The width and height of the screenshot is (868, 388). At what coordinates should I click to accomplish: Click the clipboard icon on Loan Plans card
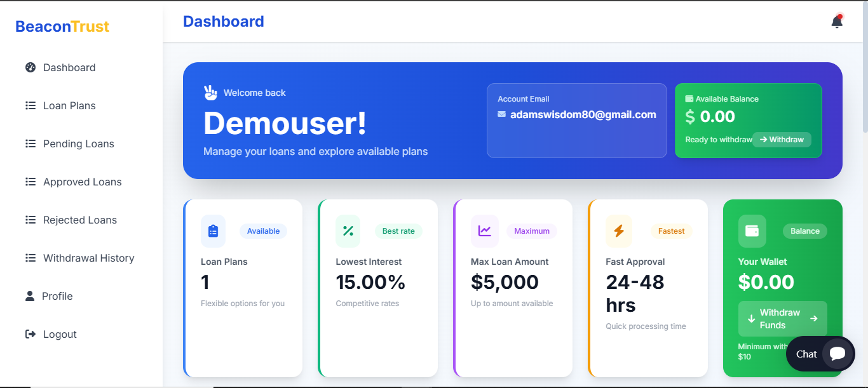[x=214, y=231]
